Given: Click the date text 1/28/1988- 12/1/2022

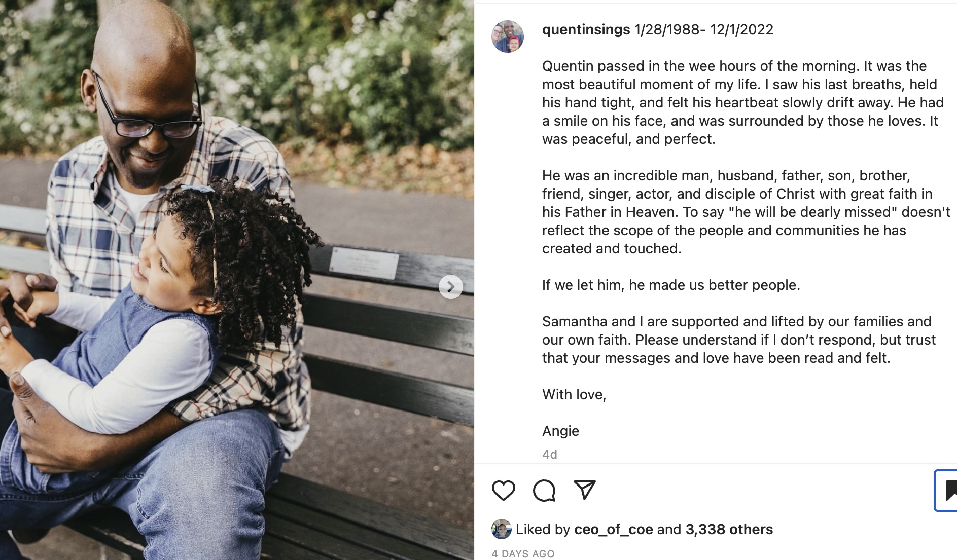Looking at the screenshot, I should pos(704,29).
